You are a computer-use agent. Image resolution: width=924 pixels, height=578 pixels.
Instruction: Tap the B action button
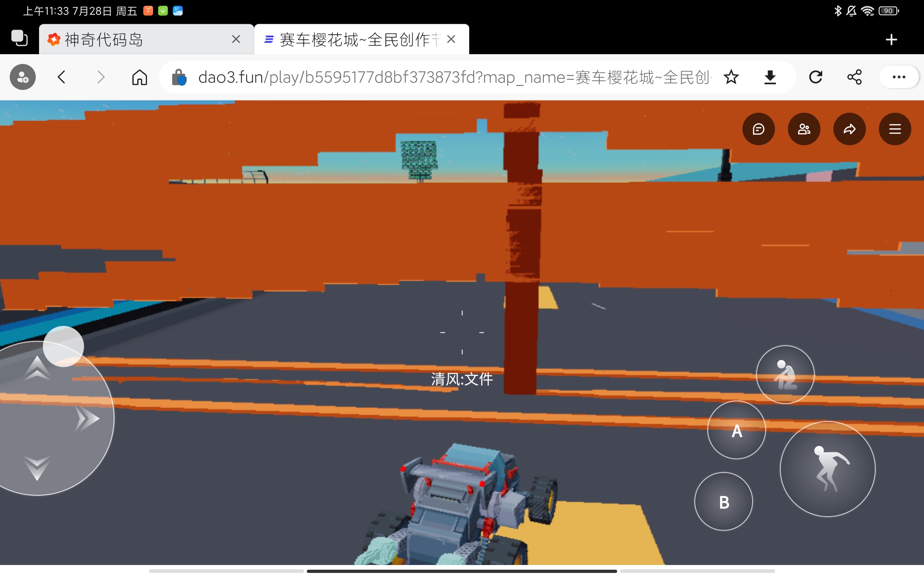pyautogui.click(x=724, y=501)
